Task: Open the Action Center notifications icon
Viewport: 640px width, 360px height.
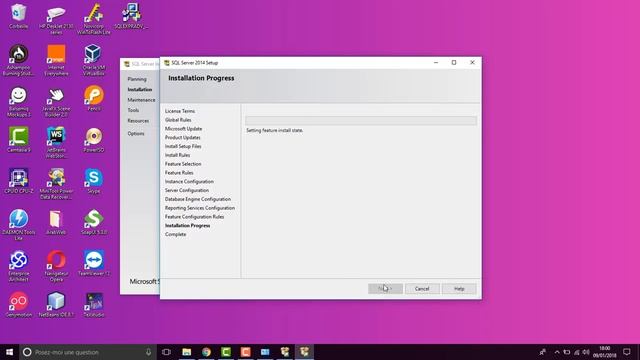Action: [x=627, y=352]
